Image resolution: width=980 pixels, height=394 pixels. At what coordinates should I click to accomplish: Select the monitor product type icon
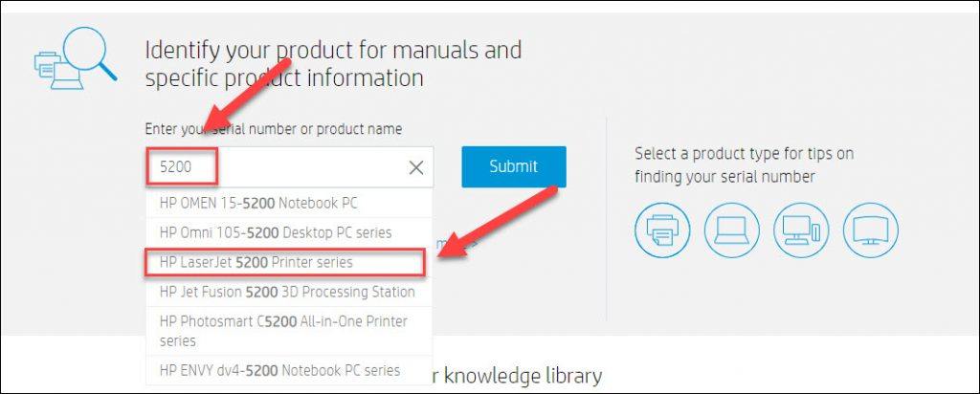pos(871,231)
